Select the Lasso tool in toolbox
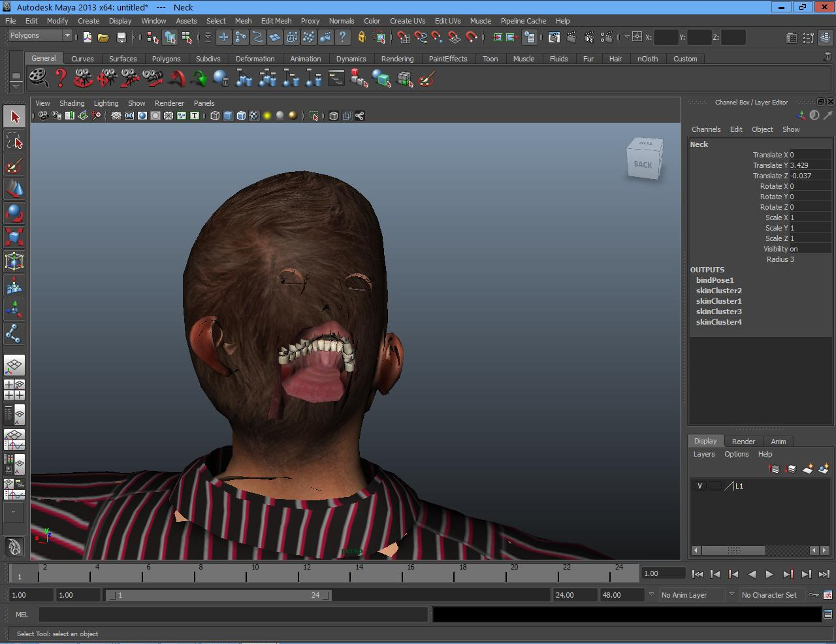Viewport: 836px width, 644px height. point(14,141)
